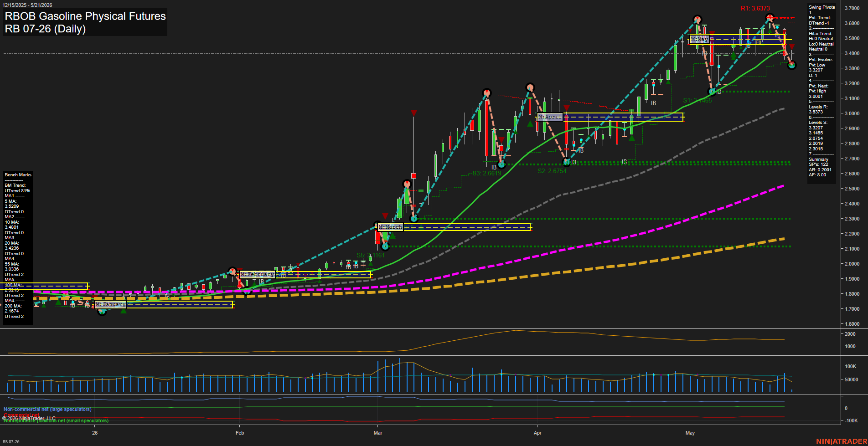
Task: Click the M:January monthly label
Action: [110, 304]
